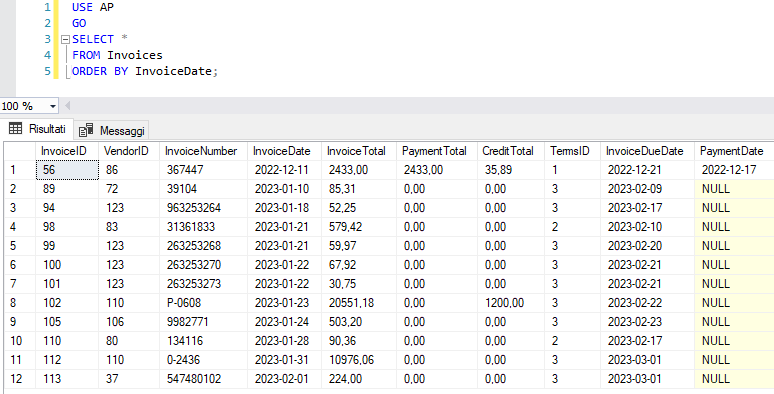Select the InvoiceNumber column header
The width and height of the screenshot is (774, 394).
[x=203, y=151]
